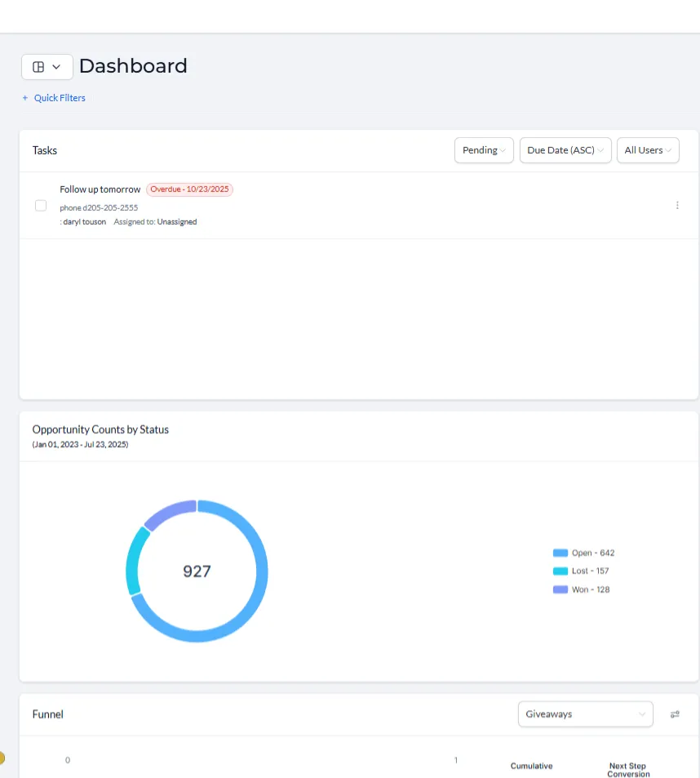Open the Due Date (ASC) sort dropdown
The image size is (700, 778).
(565, 150)
